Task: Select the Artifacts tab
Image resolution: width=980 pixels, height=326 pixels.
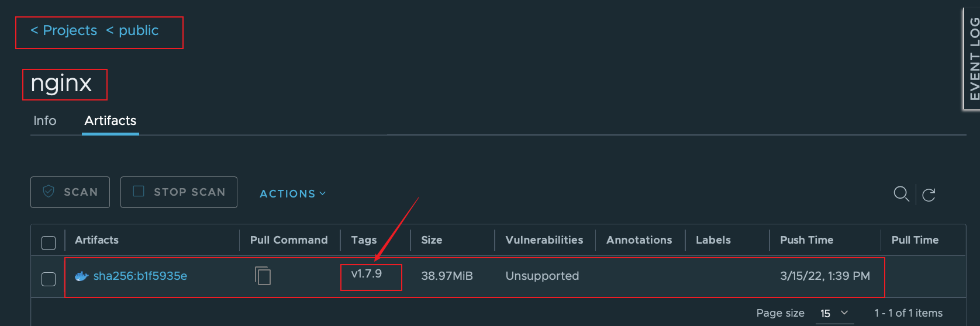Action: tap(110, 120)
